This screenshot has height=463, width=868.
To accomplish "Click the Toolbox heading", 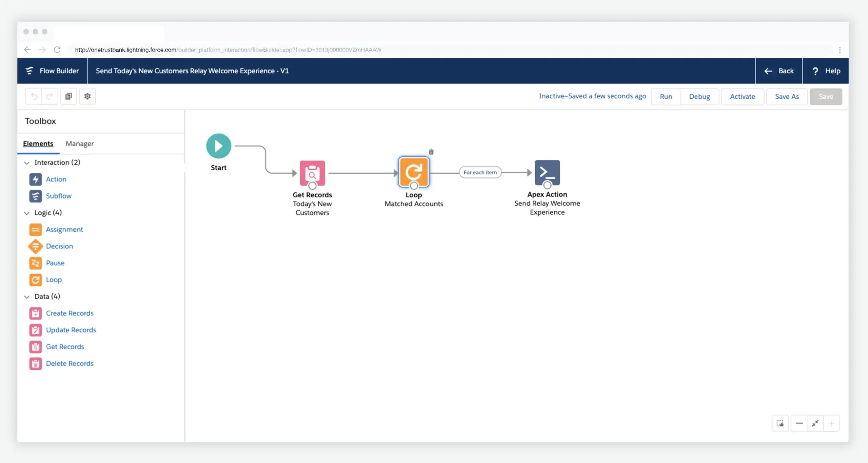I will click(40, 121).
